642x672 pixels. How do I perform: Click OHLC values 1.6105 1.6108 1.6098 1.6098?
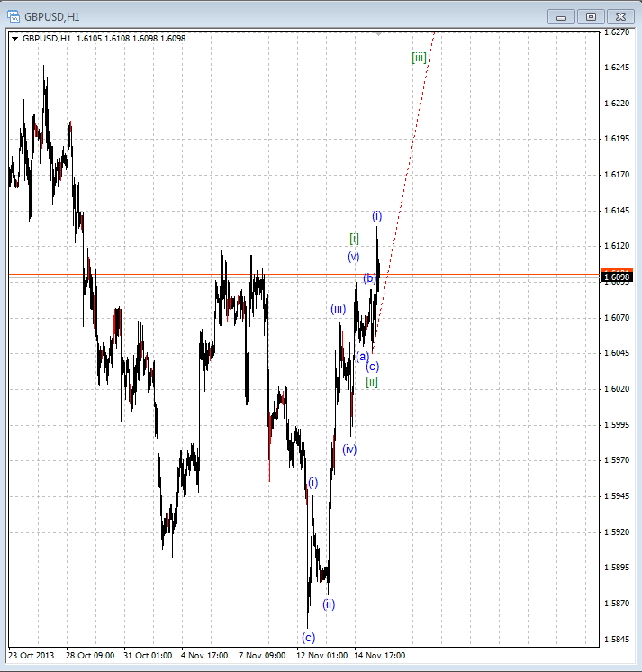[131, 39]
